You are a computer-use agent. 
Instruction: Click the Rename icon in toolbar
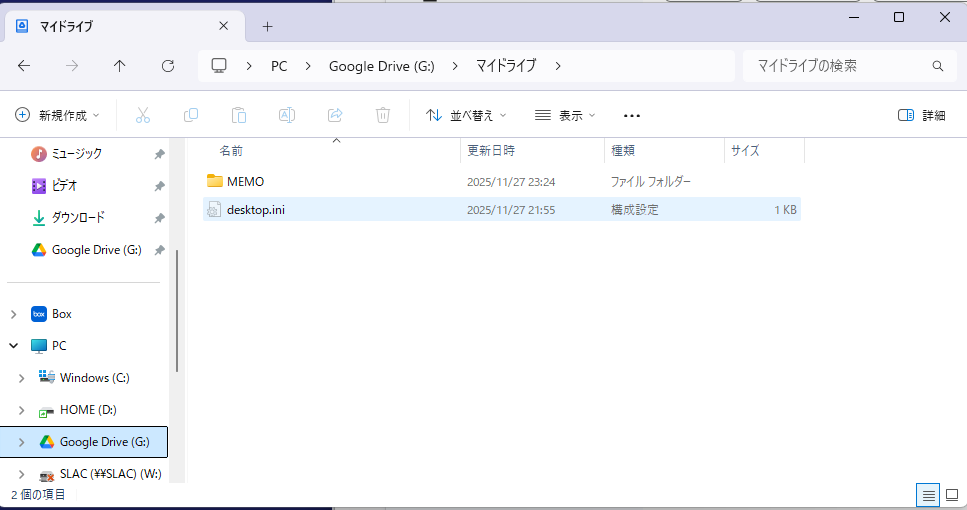(x=286, y=115)
